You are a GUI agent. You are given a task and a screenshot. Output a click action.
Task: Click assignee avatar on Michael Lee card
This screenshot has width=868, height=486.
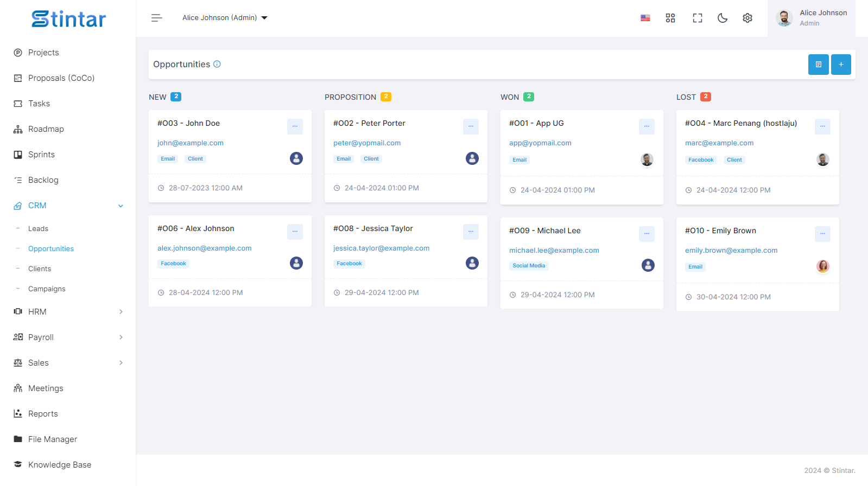648,265
